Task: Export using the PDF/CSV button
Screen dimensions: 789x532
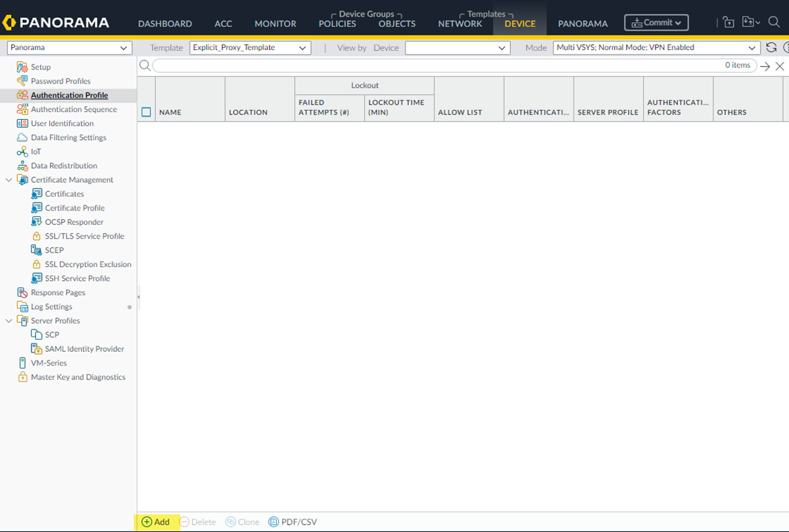Action: (x=293, y=522)
